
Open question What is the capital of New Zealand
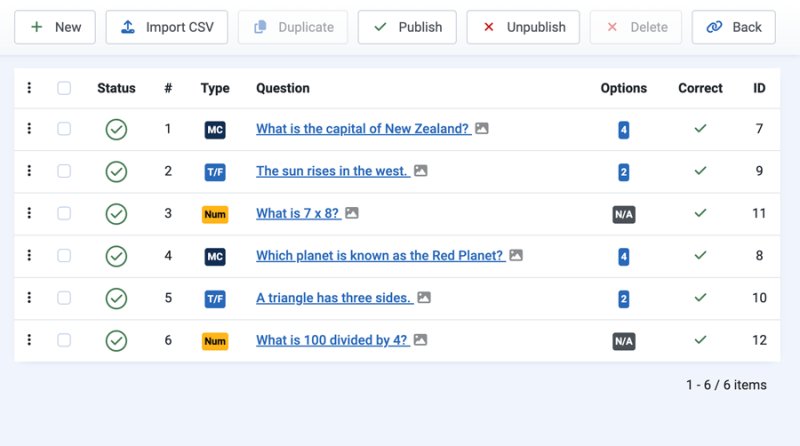tap(363, 129)
